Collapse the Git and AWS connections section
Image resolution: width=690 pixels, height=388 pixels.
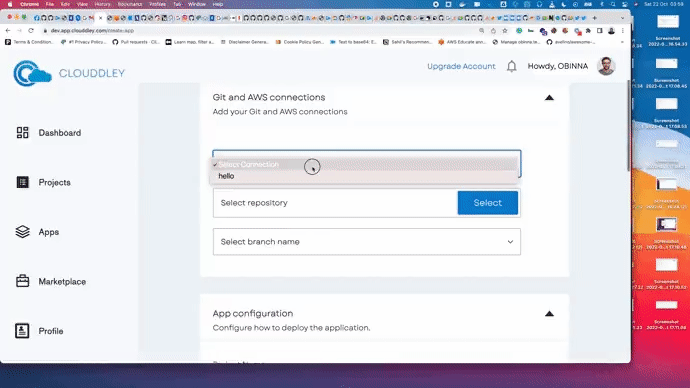(549, 98)
